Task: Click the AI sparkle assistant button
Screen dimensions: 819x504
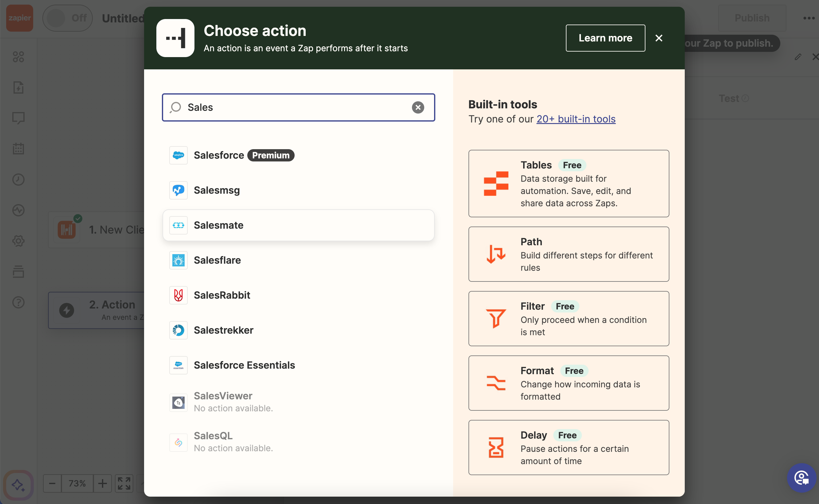Action: pyautogui.click(x=18, y=485)
